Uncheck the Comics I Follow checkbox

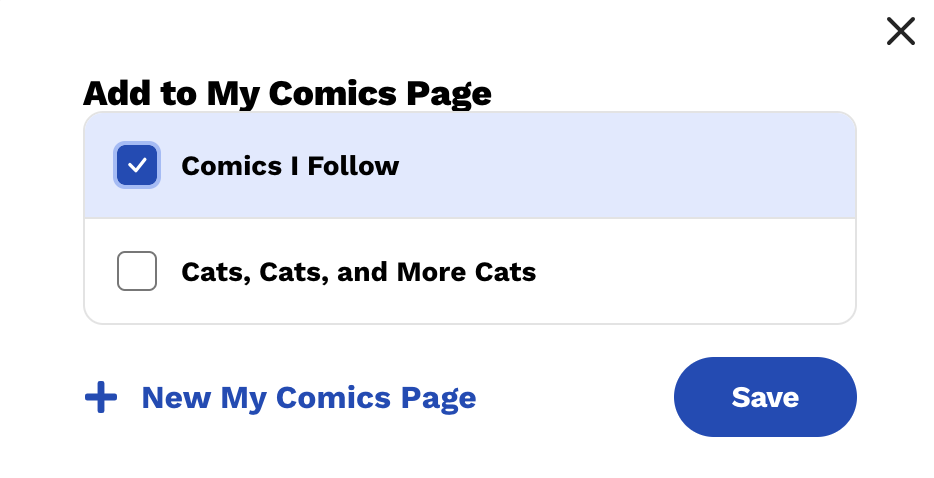click(x=137, y=165)
